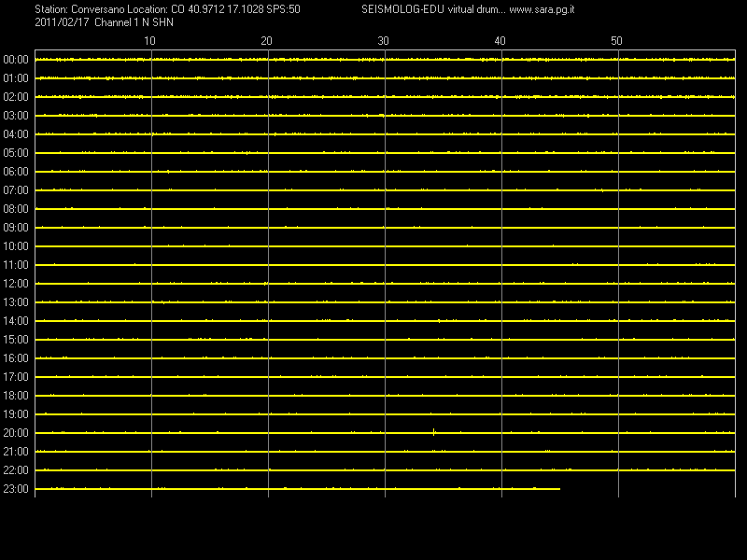Open the www.sara.pg.it link text
Image resolution: width=747 pixels, height=560 pixels.
coord(542,9)
